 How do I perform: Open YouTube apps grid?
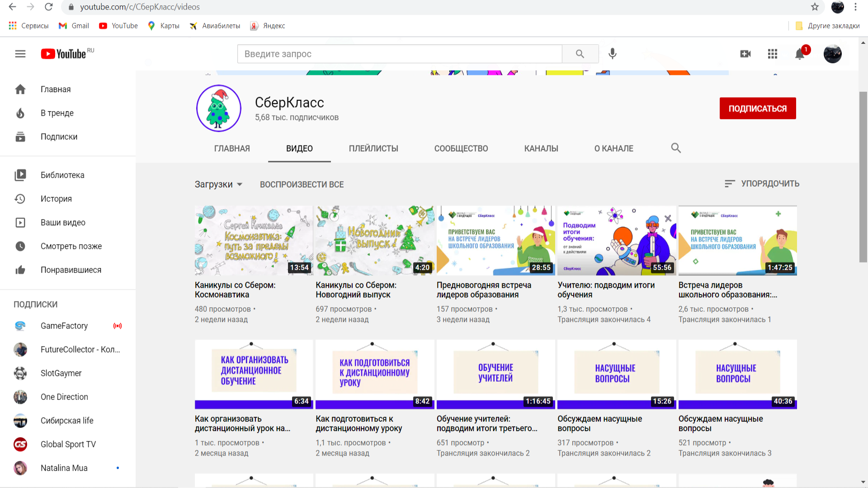(x=773, y=54)
